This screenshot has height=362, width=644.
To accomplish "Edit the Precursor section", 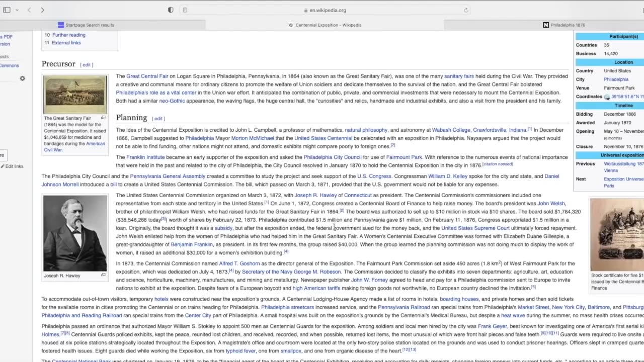I will click(x=87, y=65).
